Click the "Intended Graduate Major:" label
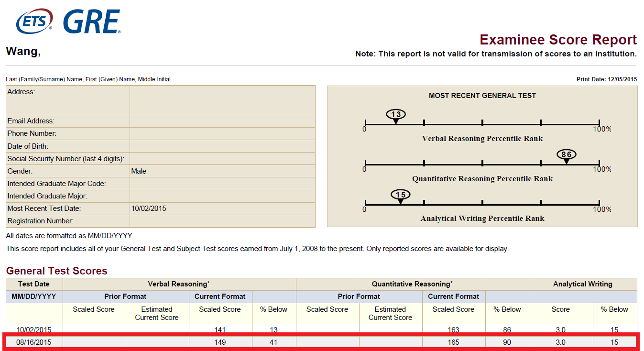 [x=47, y=196]
